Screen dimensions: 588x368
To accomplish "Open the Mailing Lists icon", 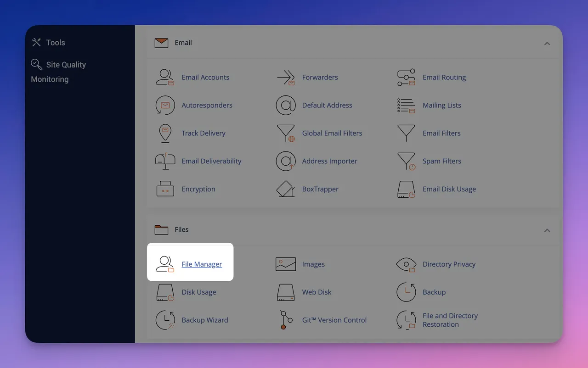I will click(406, 106).
